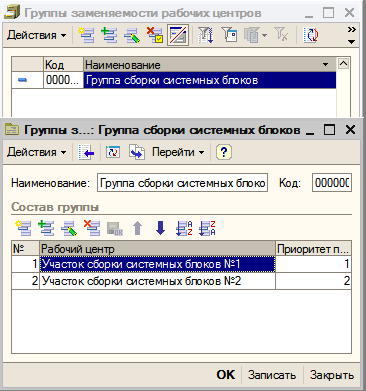Edit the current row in Состав группы
This screenshot has width=366, height=391.
(69, 228)
